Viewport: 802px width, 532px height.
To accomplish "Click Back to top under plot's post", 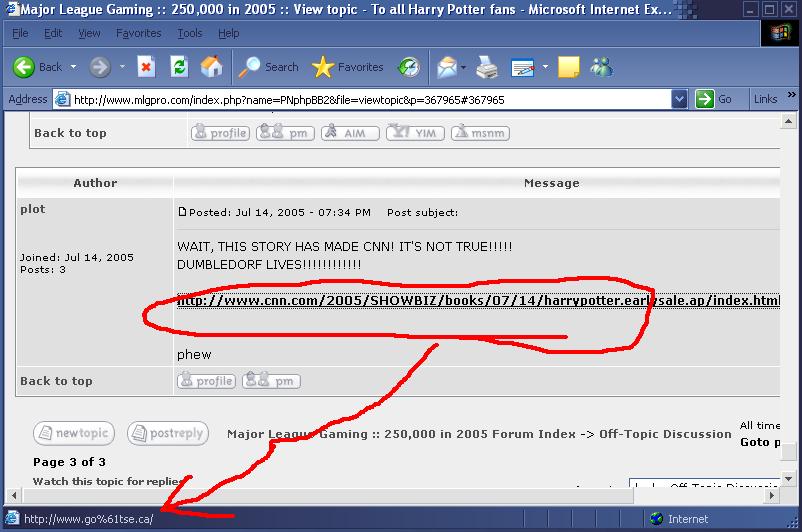I will (x=56, y=381).
